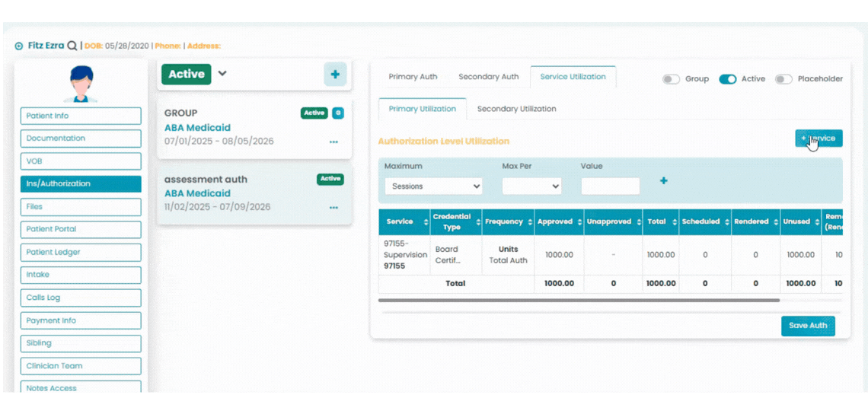This screenshot has height=414, width=868.
Task: Click Active badge on GROUP card
Action: [314, 113]
